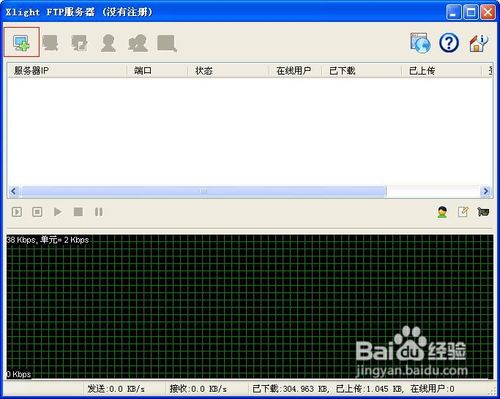Click the horizontal scrollbar right arrow
Viewport: 500px width, 399px height.
click(x=486, y=191)
